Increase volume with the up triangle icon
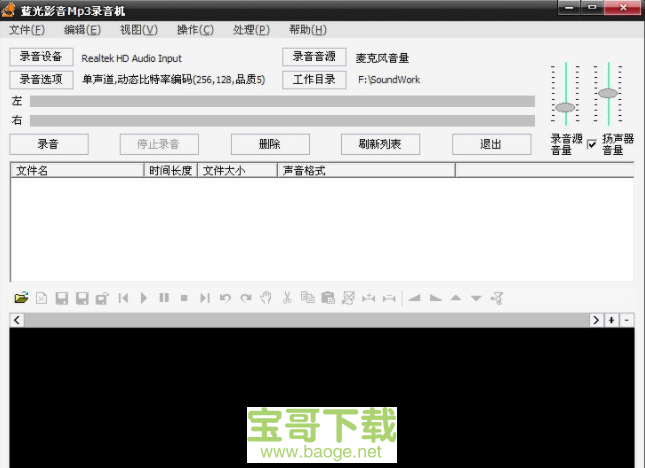The image size is (645, 468). coord(456,298)
